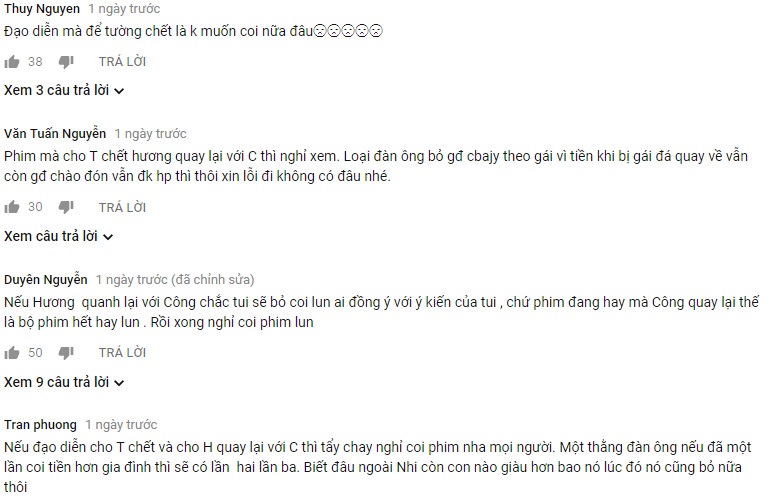Screen dimensions: 769x503
Task: Expand 'Xem 3 câu trả lời' replies
Action: [64, 91]
